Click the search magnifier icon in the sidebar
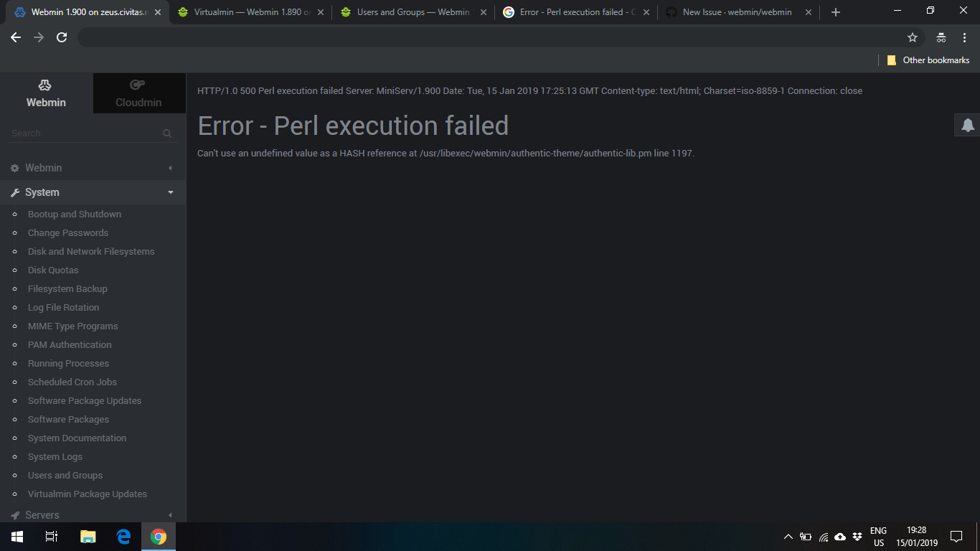The width and height of the screenshot is (980, 551). [x=167, y=133]
